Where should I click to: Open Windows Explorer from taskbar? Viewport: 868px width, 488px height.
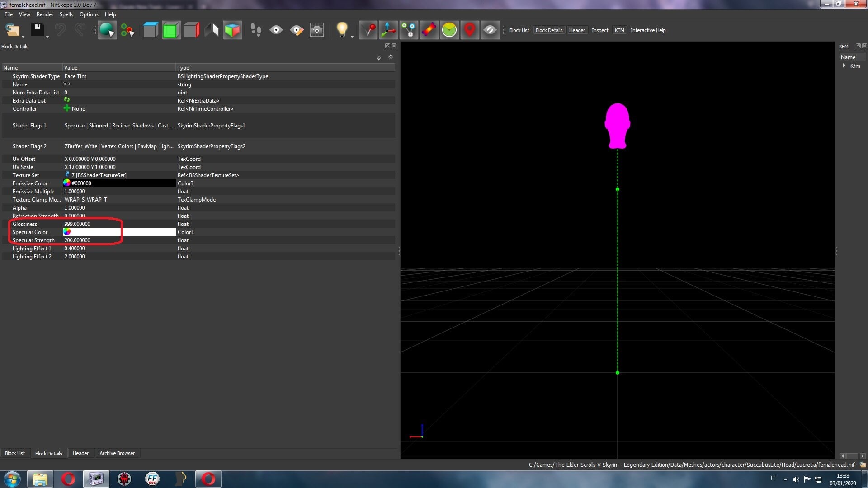(40, 479)
